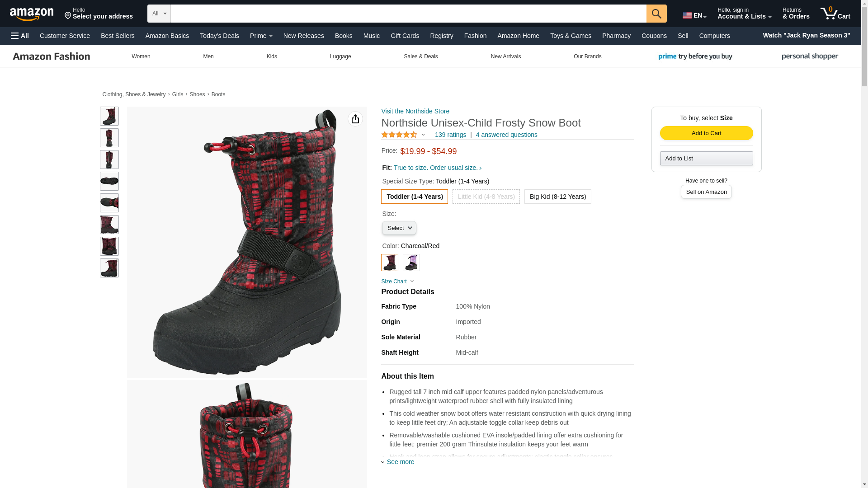Open the Kids fashion tab
The width and height of the screenshot is (868, 488).
click(272, 56)
